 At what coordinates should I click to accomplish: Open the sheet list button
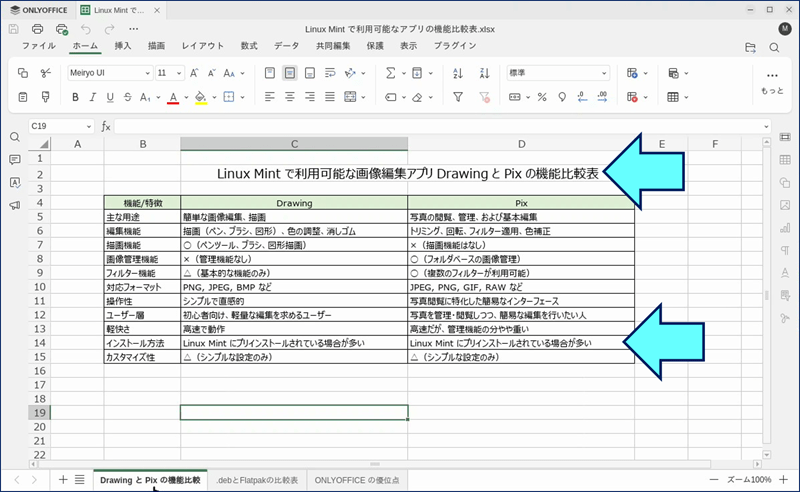point(80,480)
